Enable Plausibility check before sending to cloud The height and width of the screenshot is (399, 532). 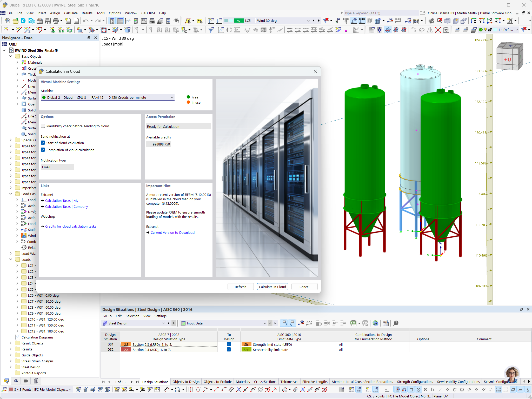click(x=43, y=126)
